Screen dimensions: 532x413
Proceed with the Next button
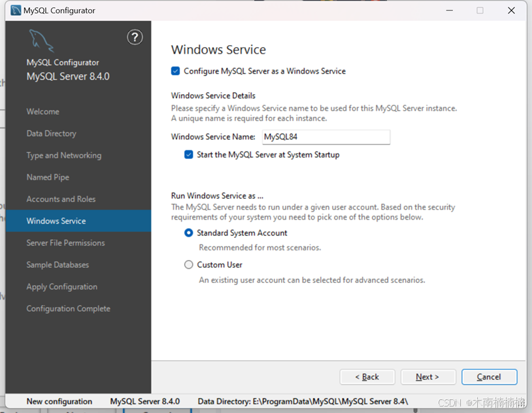[428, 377]
